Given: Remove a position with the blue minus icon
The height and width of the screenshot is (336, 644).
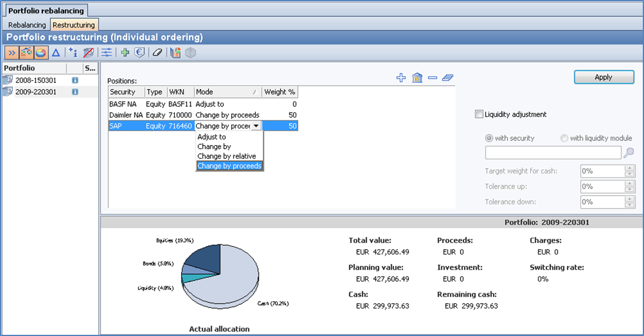Looking at the screenshot, I should pos(432,78).
